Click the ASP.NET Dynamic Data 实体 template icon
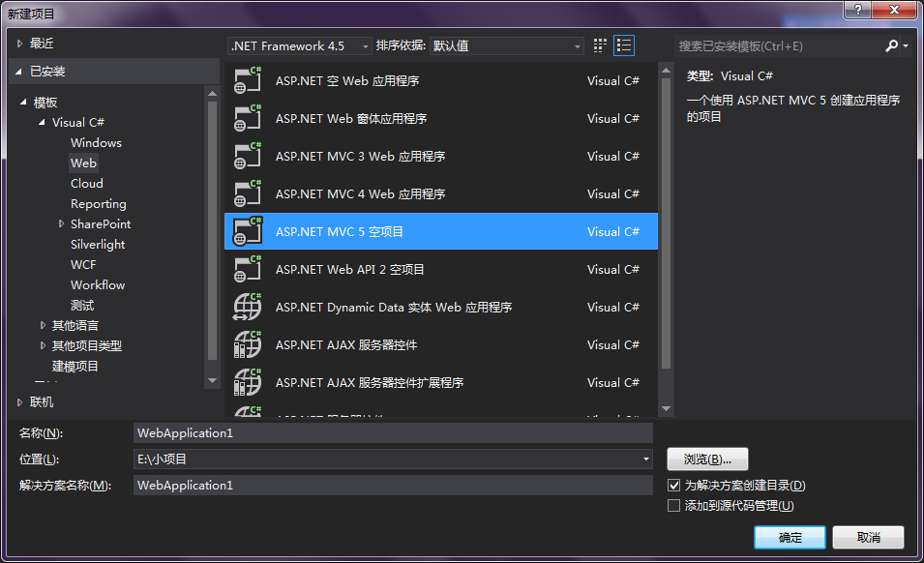Screen dimensions: 924x563 [x=248, y=307]
